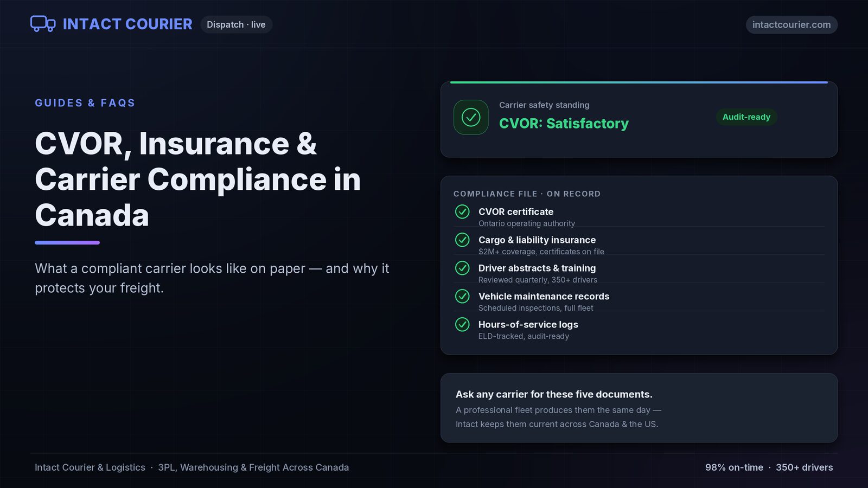Click the large CVOR Satisfactory checkmark icon

pos(471,117)
